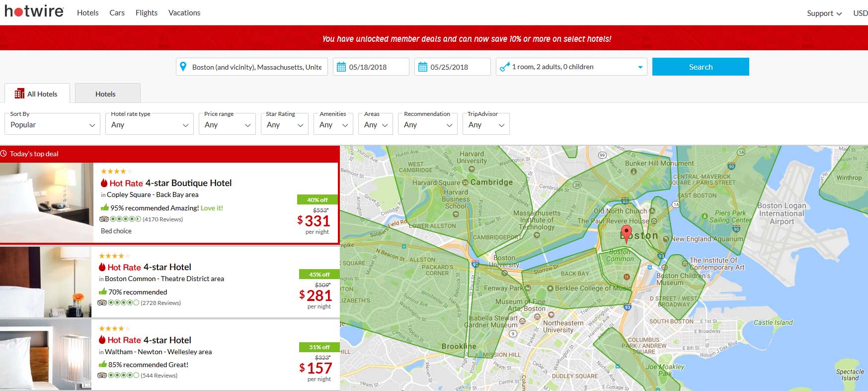Click the 05/18/2018 check-in date field
Viewport: 868px width, 391px height.
pos(371,67)
